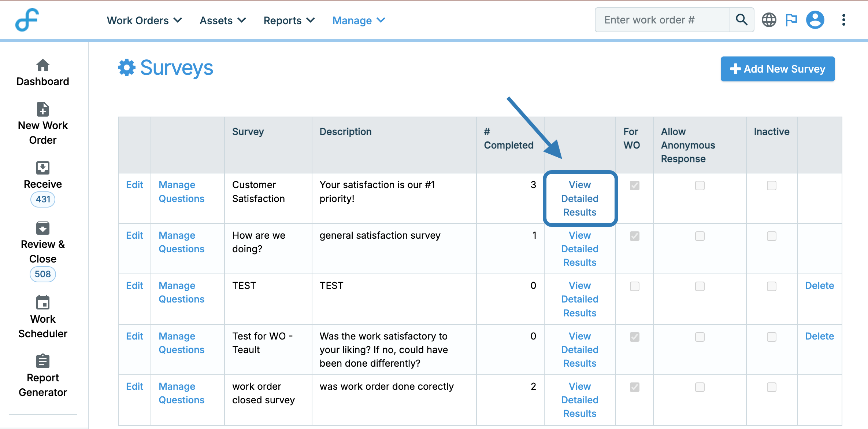Expand the Assets dropdown menu
868x429 pixels.
[x=222, y=21]
